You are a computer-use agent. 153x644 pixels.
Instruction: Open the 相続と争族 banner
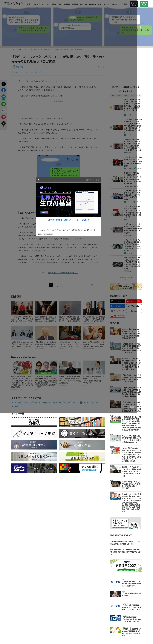[x=82, y=445]
